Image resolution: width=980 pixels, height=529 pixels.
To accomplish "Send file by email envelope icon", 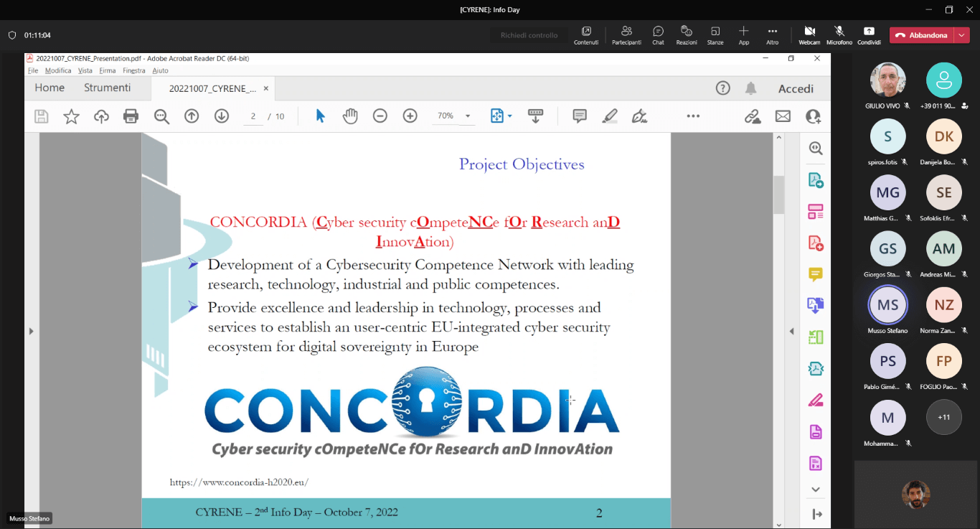I will (783, 116).
